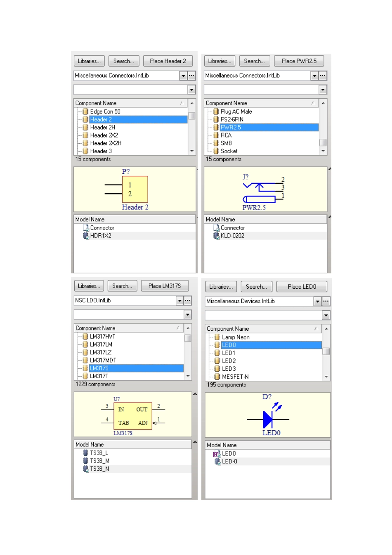The height and width of the screenshot is (555, 392).
Task: Open filter dropdown in PWR2.5 panel
Action: pyautogui.click(x=323, y=90)
